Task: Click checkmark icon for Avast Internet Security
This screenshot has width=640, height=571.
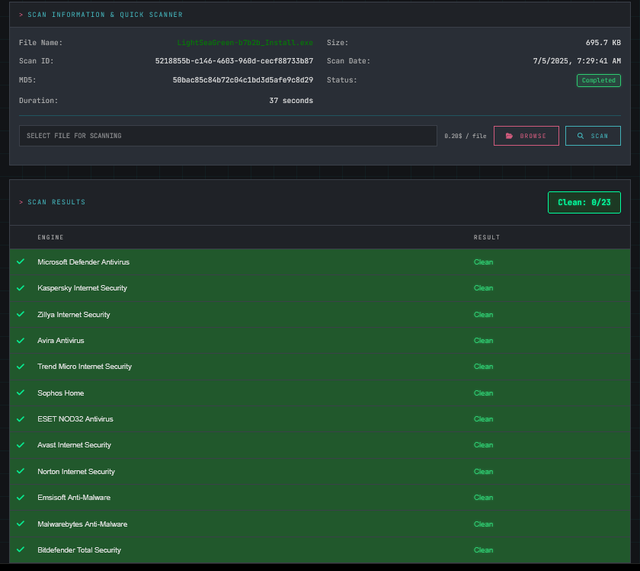Action: (20, 445)
